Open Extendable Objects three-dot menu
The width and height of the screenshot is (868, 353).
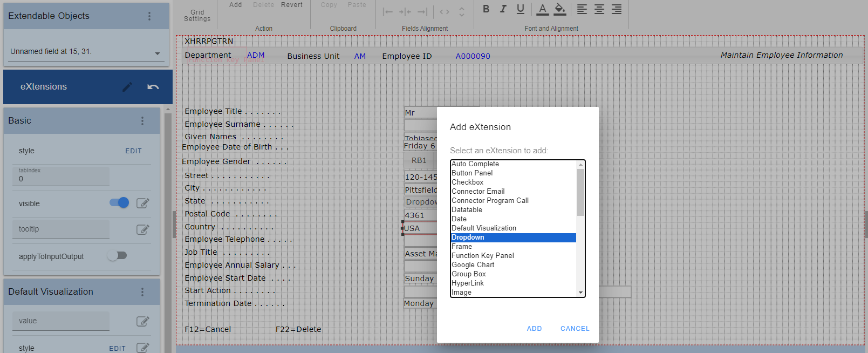click(149, 16)
